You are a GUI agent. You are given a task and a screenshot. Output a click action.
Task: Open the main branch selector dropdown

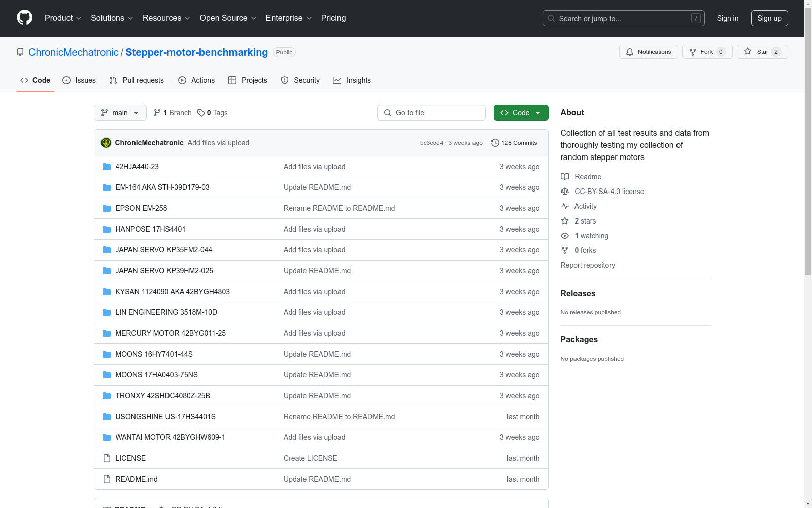tap(120, 113)
